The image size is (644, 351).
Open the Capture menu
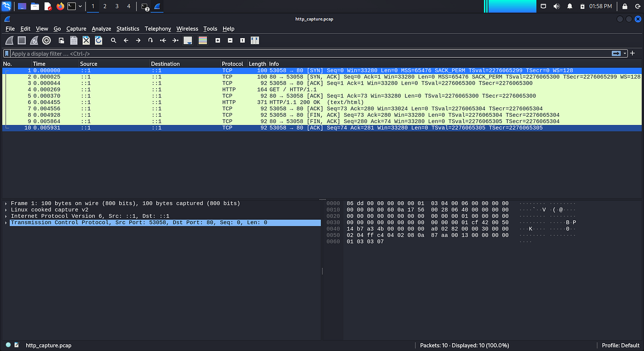click(76, 28)
